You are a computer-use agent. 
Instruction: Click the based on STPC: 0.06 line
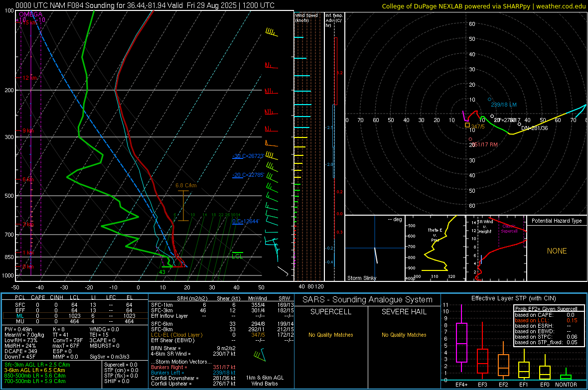pyautogui.click(x=546, y=337)
